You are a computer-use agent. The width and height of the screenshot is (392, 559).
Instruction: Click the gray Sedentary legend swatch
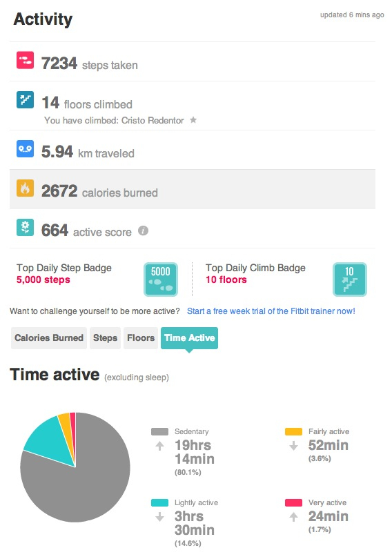point(159,432)
